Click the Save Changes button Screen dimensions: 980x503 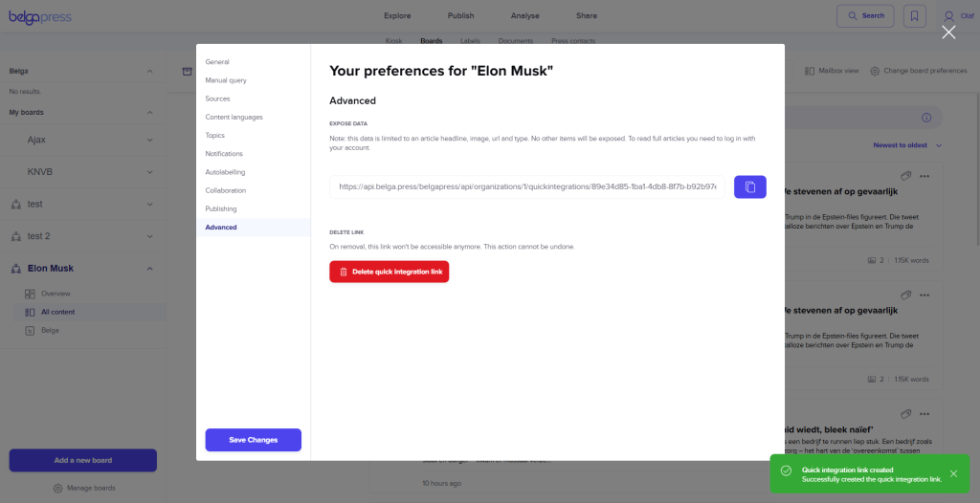(253, 440)
